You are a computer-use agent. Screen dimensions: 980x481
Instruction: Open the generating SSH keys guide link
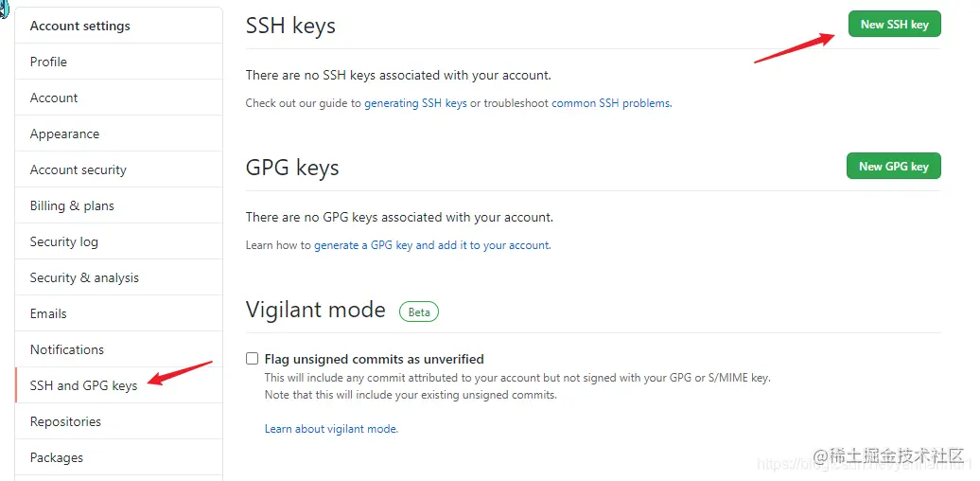click(415, 103)
